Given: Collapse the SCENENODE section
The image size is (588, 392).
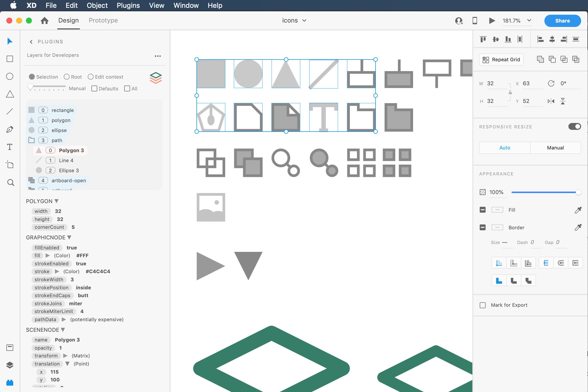Looking at the screenshot, I should 63,330.
